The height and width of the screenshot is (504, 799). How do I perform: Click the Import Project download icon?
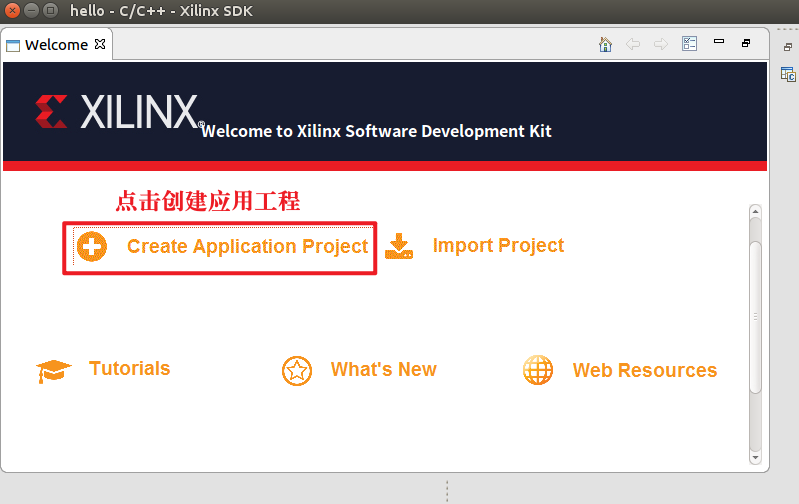[x=399, y=246]
